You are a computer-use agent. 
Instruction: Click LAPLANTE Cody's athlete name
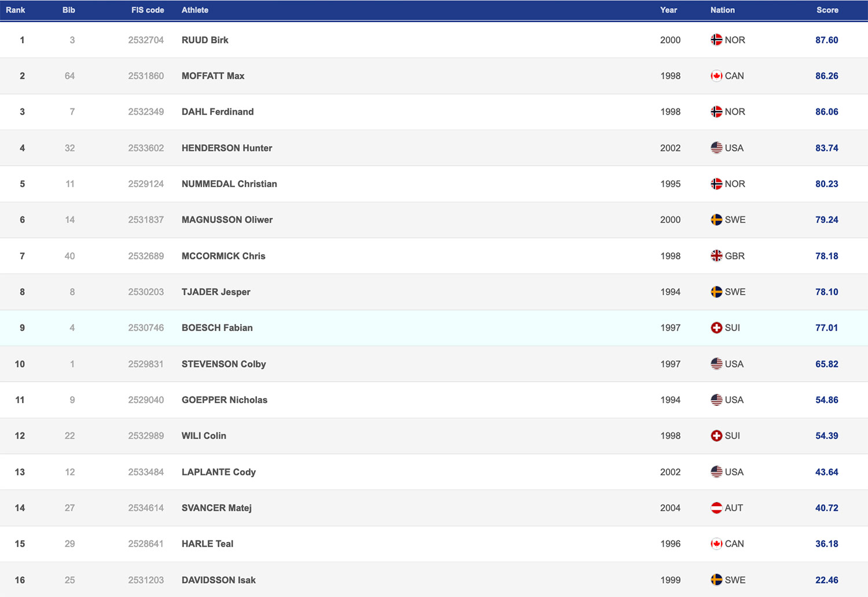(x=219, y=472)
